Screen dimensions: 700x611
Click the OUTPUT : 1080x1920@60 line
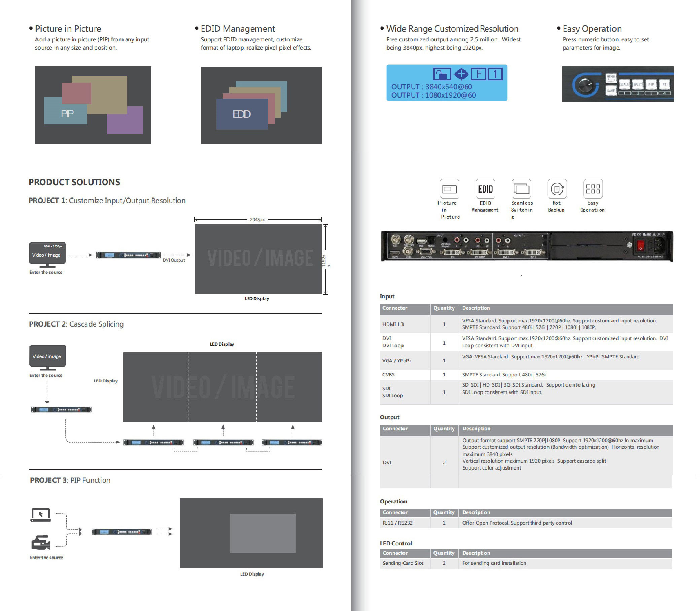[433, 95]
